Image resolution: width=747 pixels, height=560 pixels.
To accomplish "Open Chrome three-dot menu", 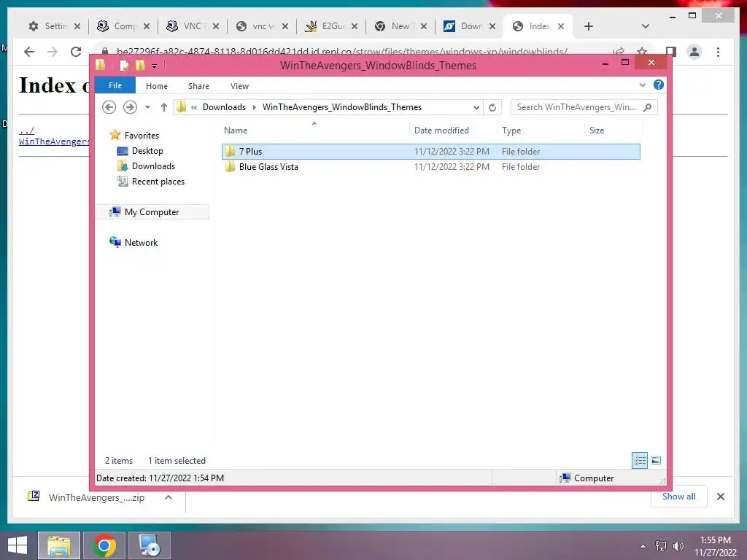I will (718, 52).
